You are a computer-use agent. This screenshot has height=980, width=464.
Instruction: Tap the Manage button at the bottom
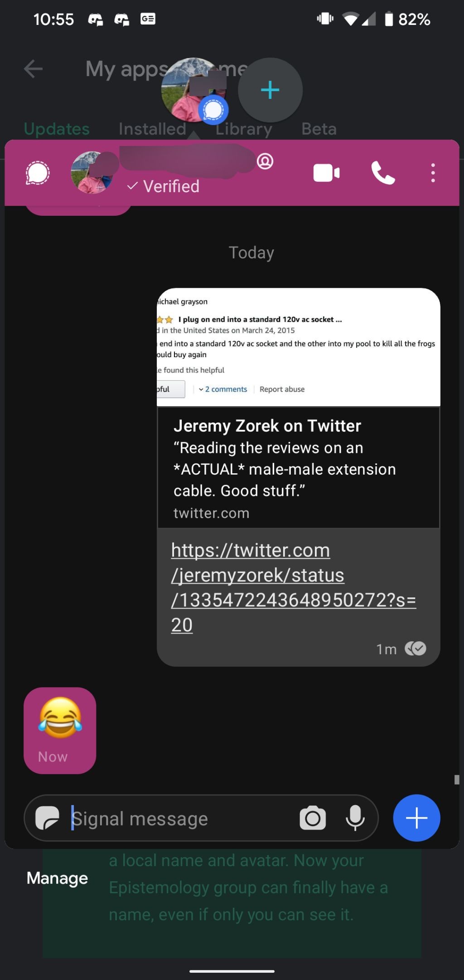coord(57,878)
